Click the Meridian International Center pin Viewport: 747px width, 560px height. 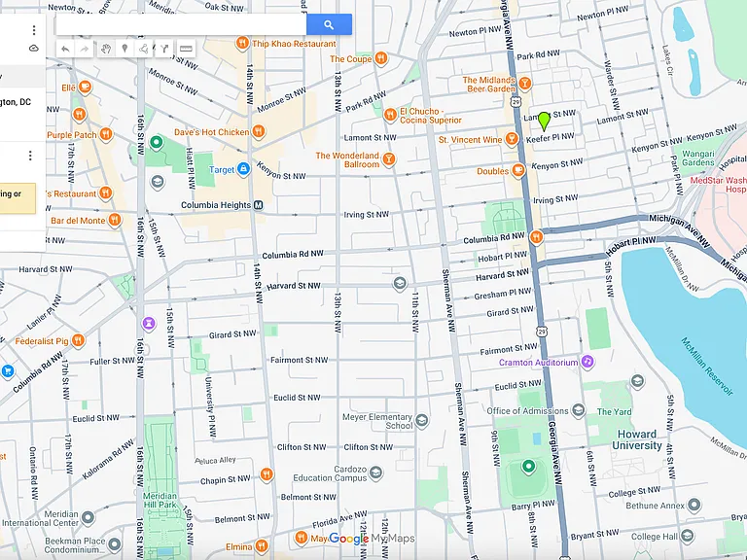pyautogui.click(x=89, y=517)
